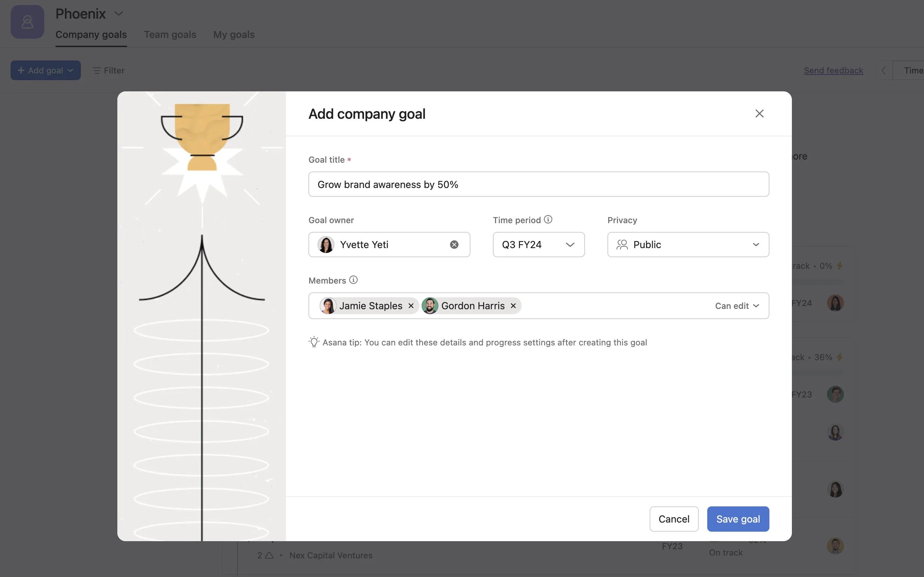The height and width of the screenshot is (577, 924).
Task: Click the Filter icon
Action: [x=97, y=70]
